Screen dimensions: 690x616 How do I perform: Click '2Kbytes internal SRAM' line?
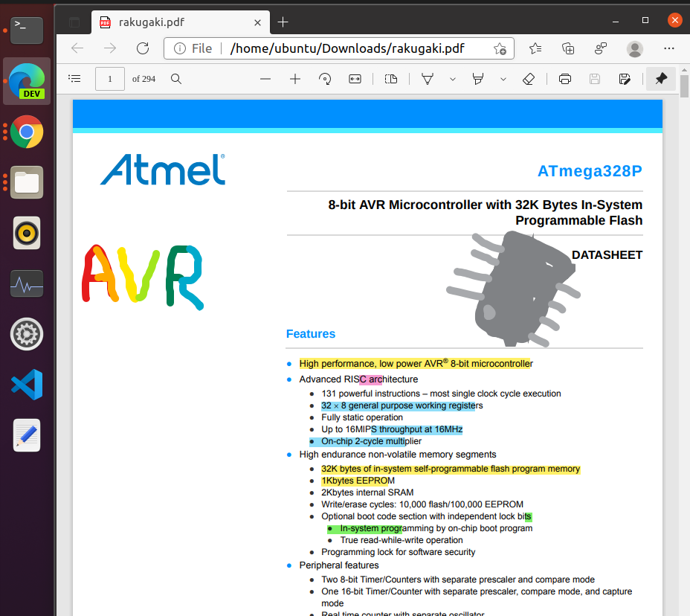pos(367,493)
